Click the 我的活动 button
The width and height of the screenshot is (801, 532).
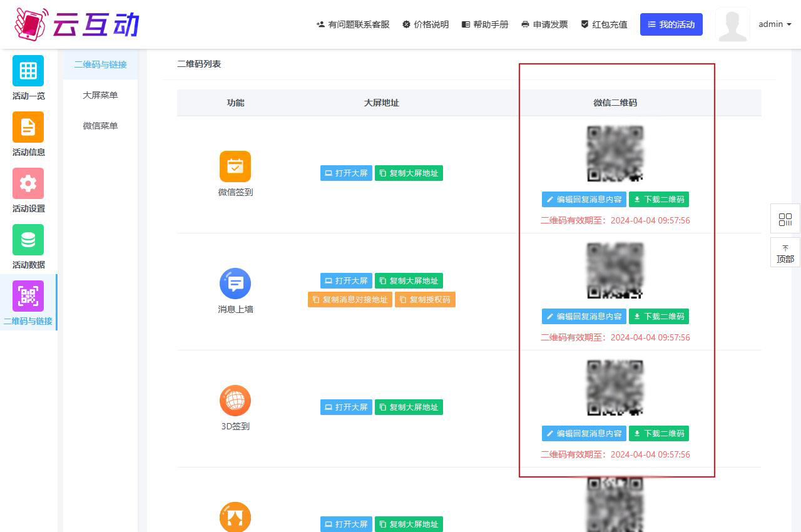(x=671, y=24)
